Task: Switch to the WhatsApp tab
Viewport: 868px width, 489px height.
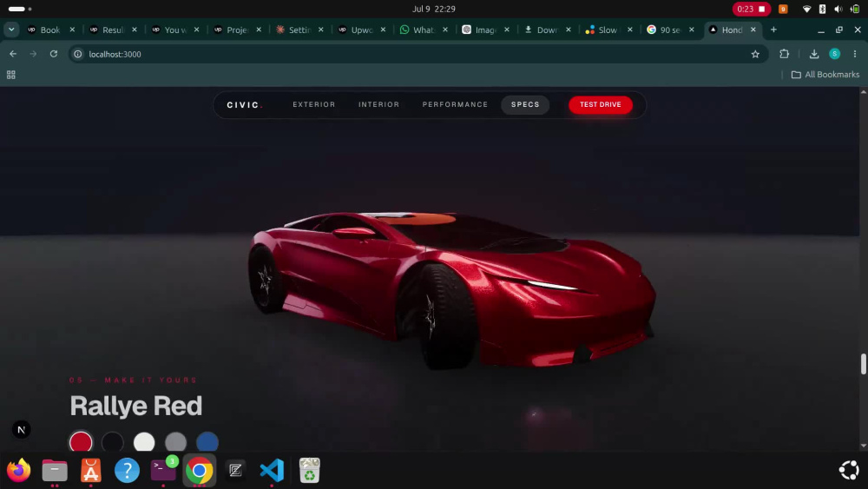Action: 424,30
